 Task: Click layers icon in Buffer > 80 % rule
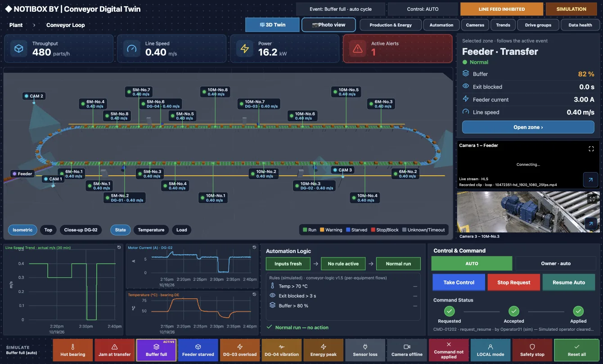pos(272,306)
